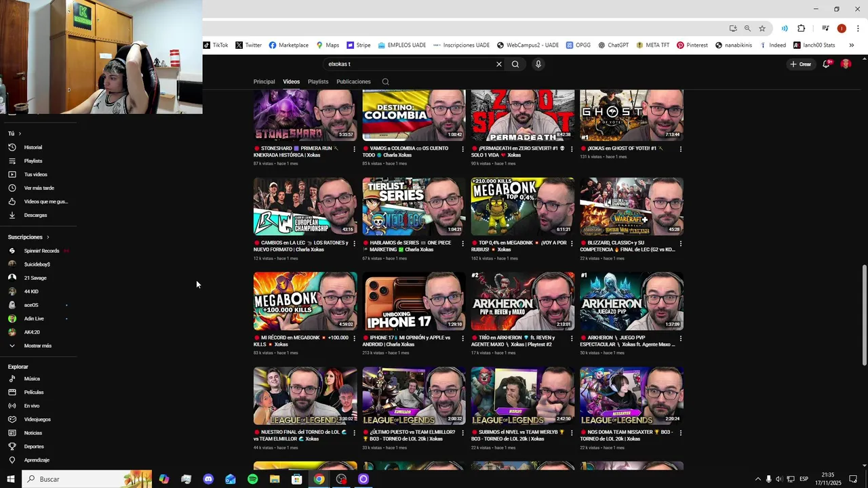Open options for MI RÉCORD en MEGABONK video
The height and width of the screenshot is (488, 868).
pos(354,338)
